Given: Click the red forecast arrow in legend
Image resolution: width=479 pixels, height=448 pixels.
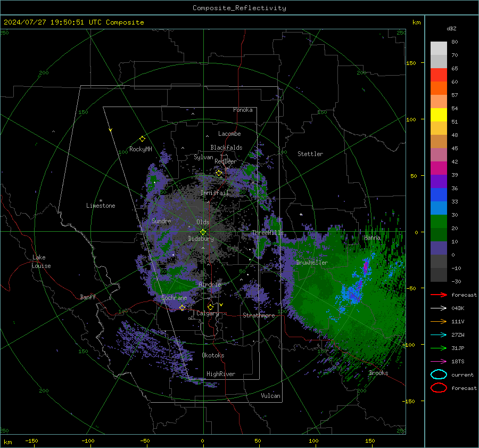Looking at the screenshot, I should [439, 295].
